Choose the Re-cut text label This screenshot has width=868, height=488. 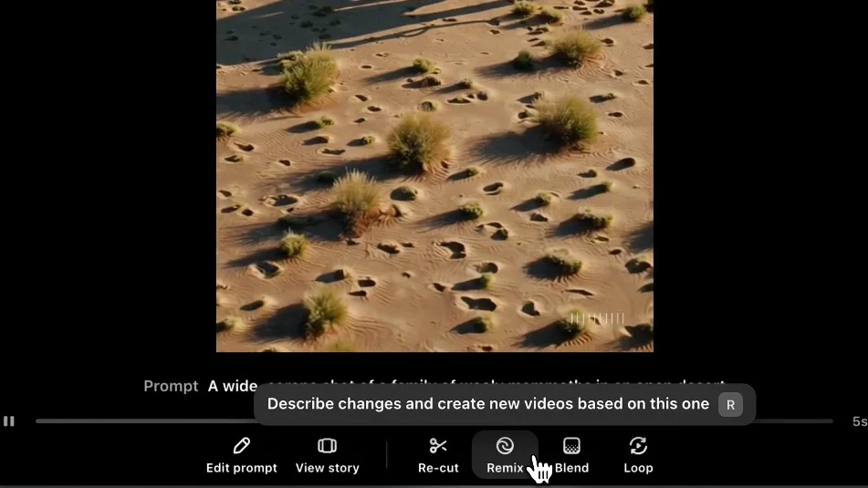438,468
